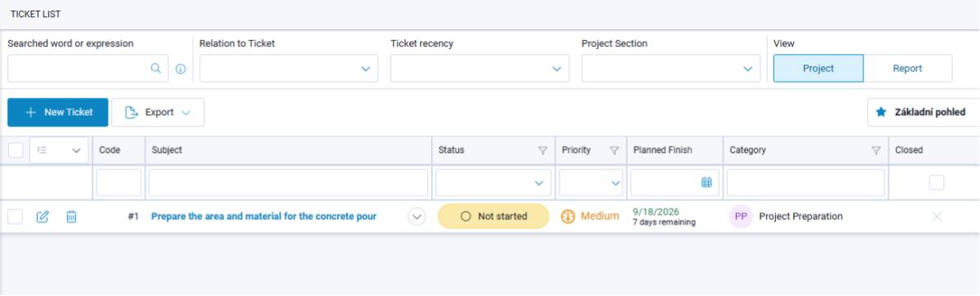Click the Project Preparation category text
This screenshot has height=296, width=980.
click(x=800, y=217)
